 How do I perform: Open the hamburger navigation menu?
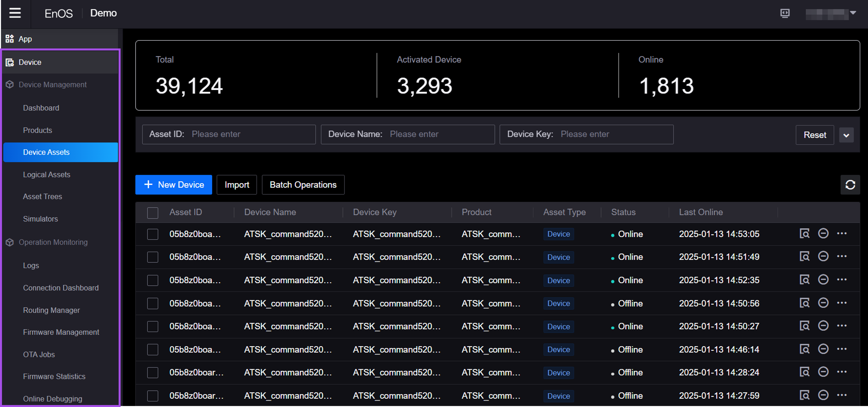tap(15, 13)
